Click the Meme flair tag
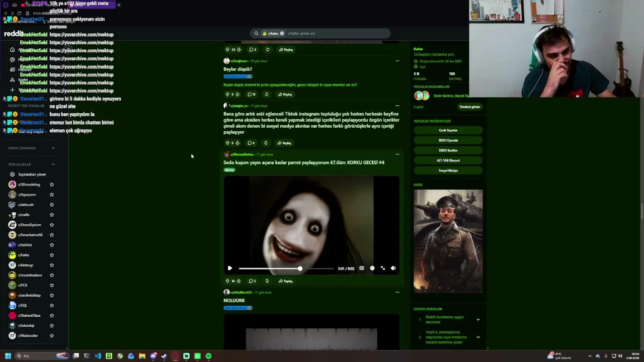This screenshot has width=644, height=362. (229, 170)
